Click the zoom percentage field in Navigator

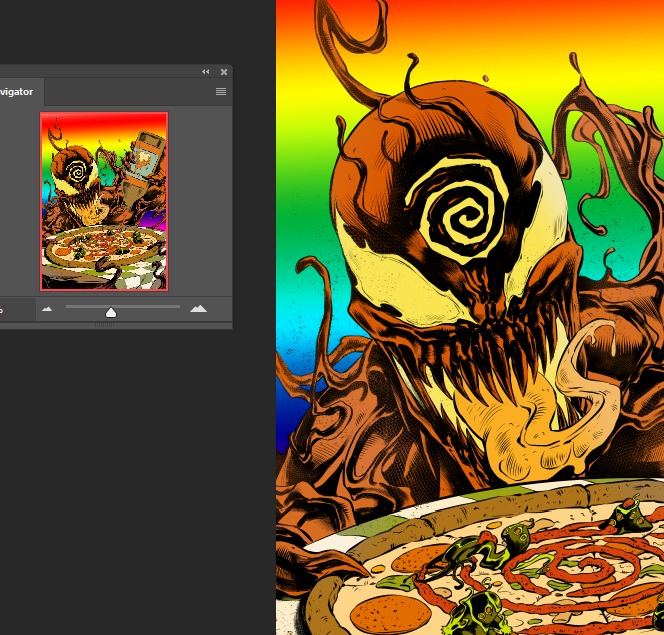pos(17,310)
